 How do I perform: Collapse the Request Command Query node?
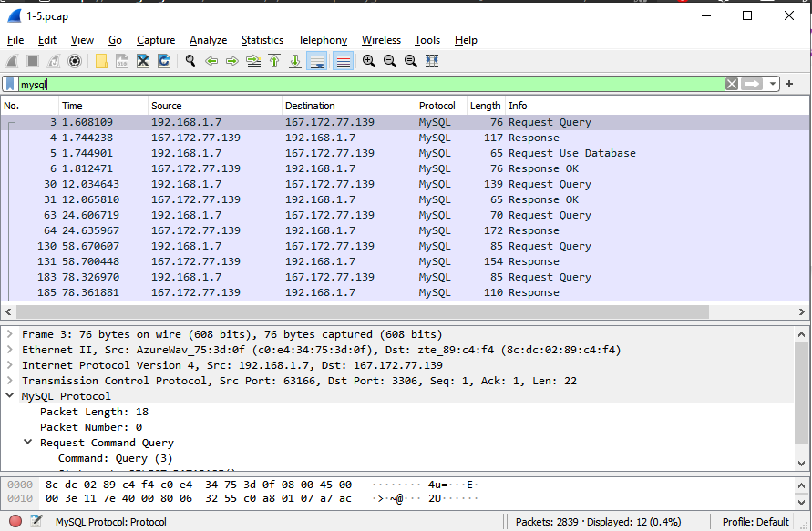[28, 442]
